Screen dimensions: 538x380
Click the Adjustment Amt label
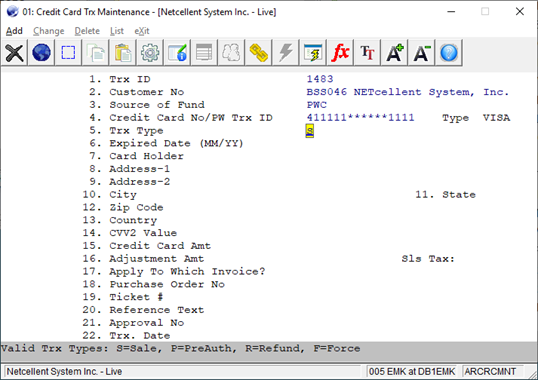pos(156,259)
